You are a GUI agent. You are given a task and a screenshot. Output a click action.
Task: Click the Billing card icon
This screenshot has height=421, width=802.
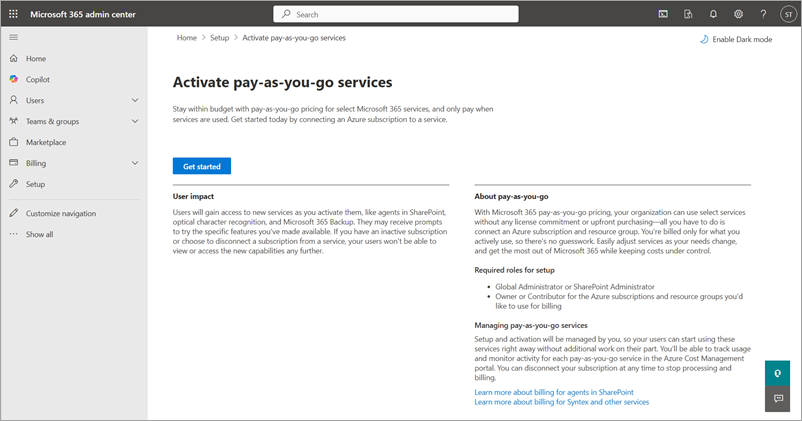(14, 163)
